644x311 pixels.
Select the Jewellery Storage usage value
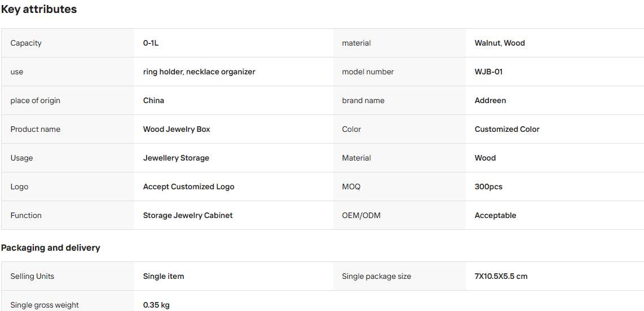[x=176, y=158]
